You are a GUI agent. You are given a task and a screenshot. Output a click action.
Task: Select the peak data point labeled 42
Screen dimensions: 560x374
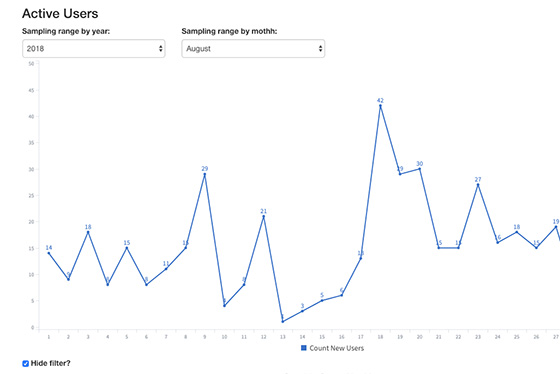point(380,106)
